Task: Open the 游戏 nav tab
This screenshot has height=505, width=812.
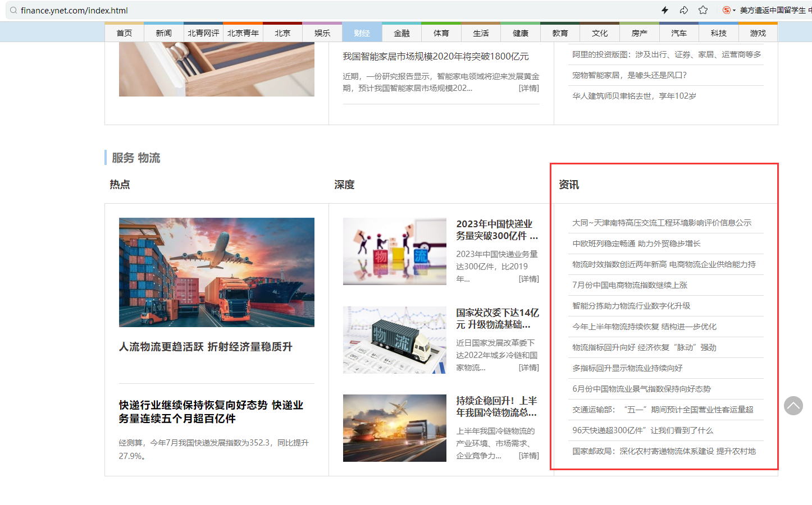Action: [758, 33]
